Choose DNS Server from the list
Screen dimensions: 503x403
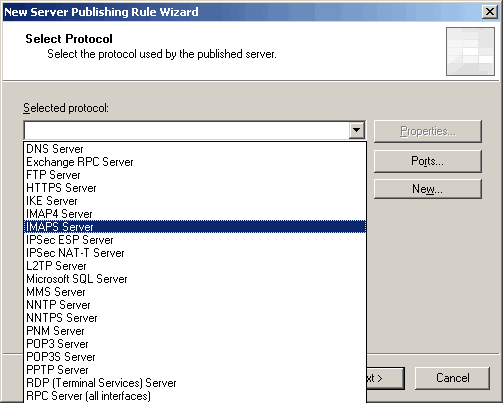tap(195, 149)
